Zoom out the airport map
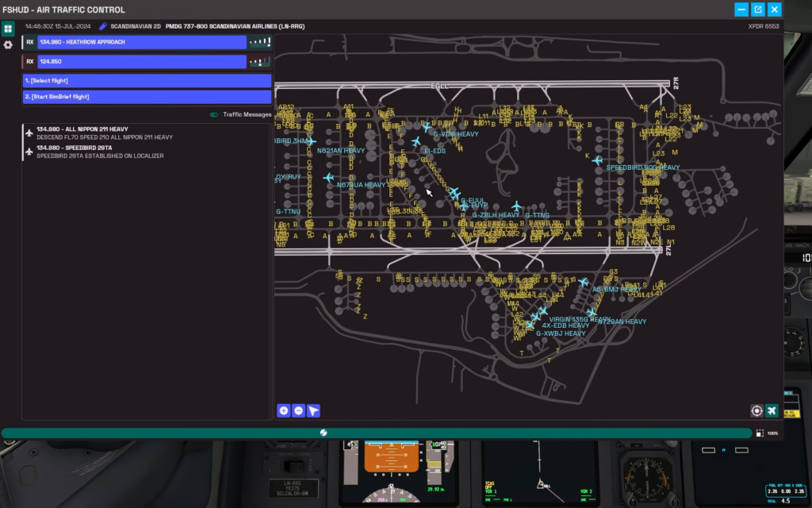Screen dimensions: 812x508 point(298,410)
